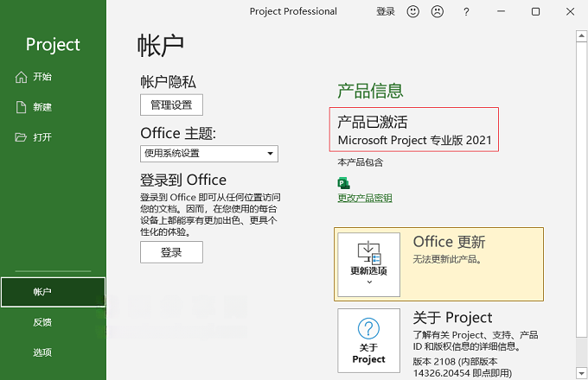Click the frowning face feedback icon

(438, 11)
